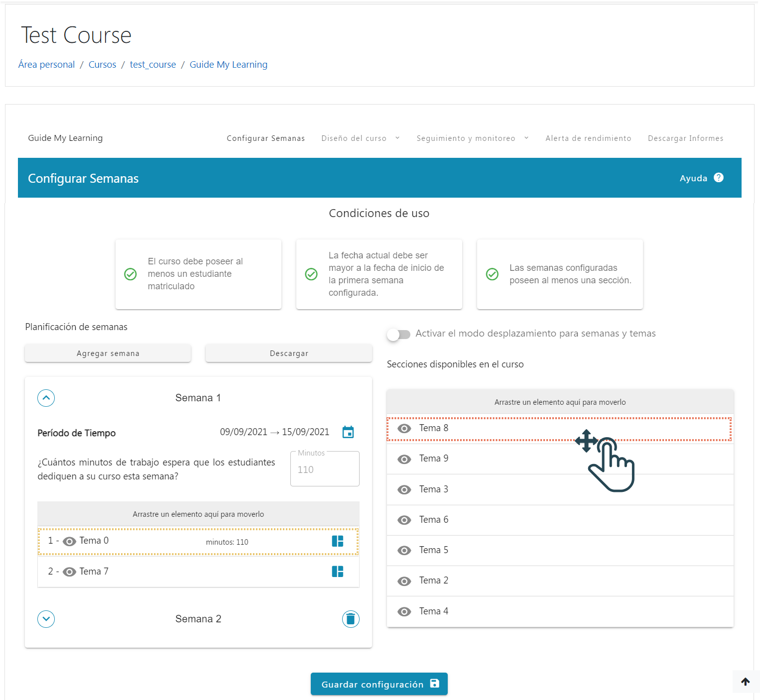This screenshot has width=760, height=700.
Task: Enable scroll mode switch for weeks and topics
Action: pos(398,335)
